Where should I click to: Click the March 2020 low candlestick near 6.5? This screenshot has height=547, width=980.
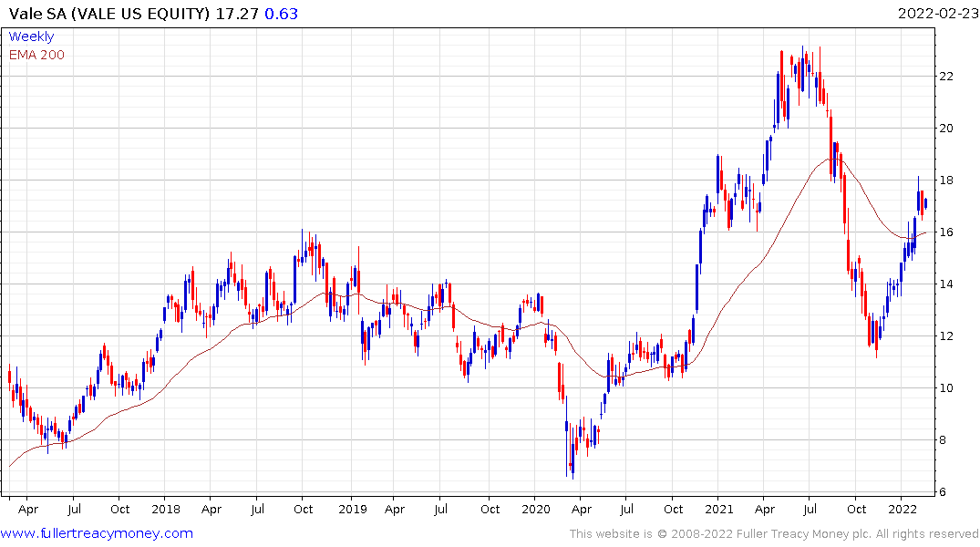573,451
